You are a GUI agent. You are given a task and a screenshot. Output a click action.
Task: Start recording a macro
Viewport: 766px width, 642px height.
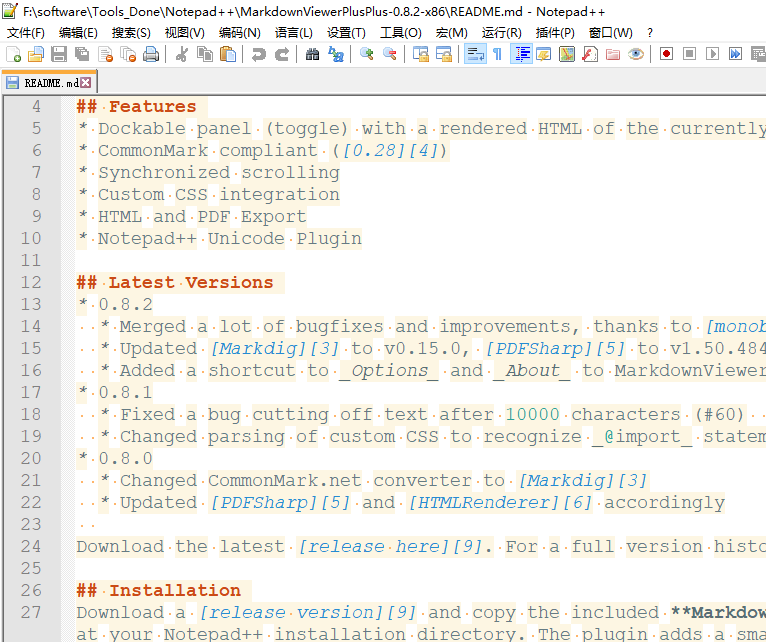[666, 54]
